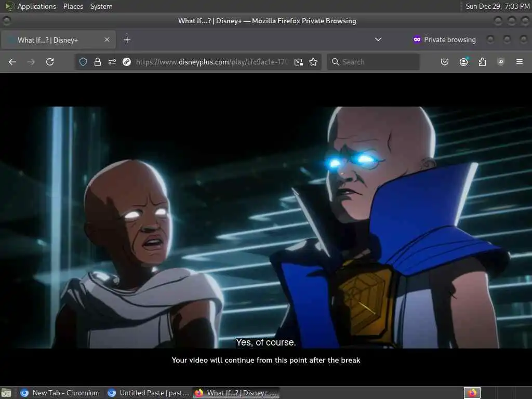Click the DRM content icon in address bar
532x399 pixels.
click(127, 62)
